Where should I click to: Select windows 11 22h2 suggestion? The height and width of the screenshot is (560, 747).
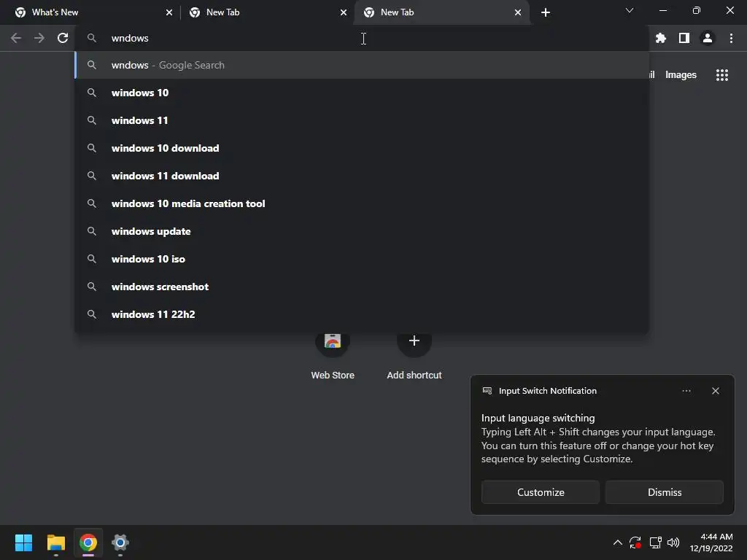(x=362, y=314)
